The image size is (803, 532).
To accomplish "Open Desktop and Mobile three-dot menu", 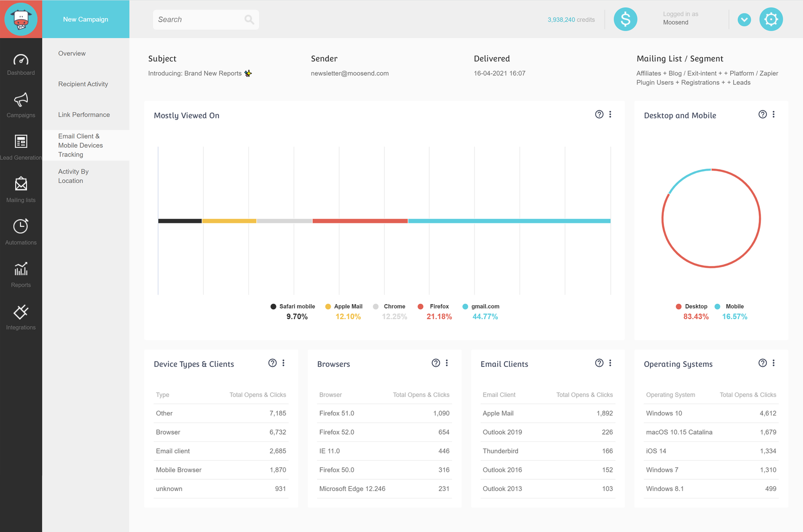I will click(773, 114).
